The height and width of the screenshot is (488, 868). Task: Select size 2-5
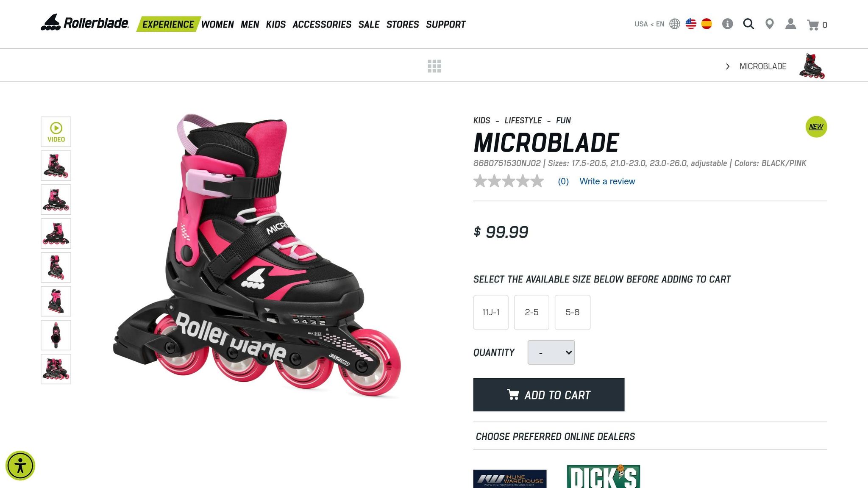tap(531, 312)
